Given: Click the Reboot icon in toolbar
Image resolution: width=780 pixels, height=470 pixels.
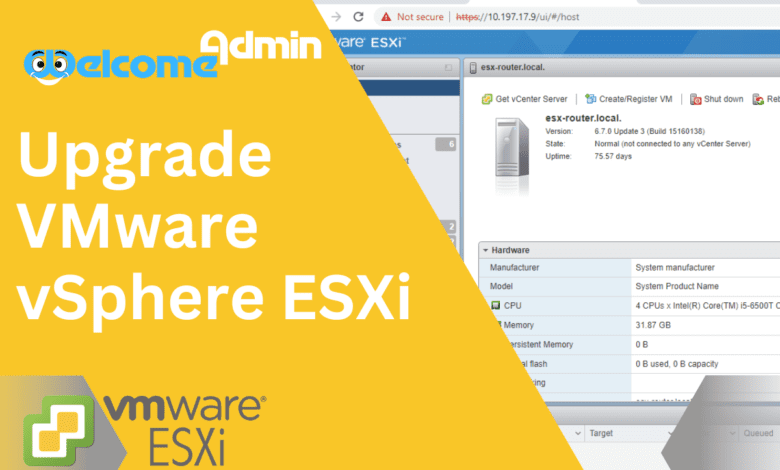Looking at the screenshot, I should point(758,99).
